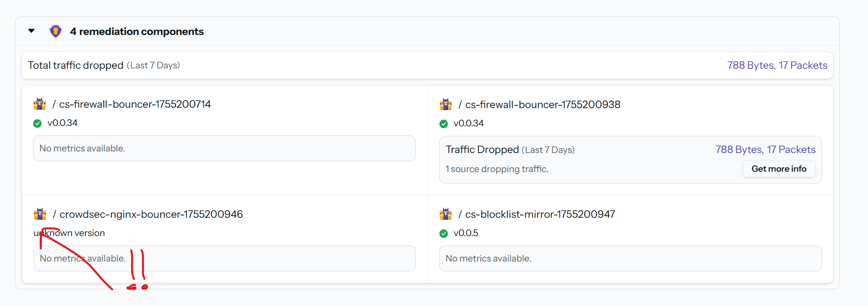This screenshot has width=868, height=306.
Task: Click the 'Total traffic dropped' label
Action: coord(76,65)
